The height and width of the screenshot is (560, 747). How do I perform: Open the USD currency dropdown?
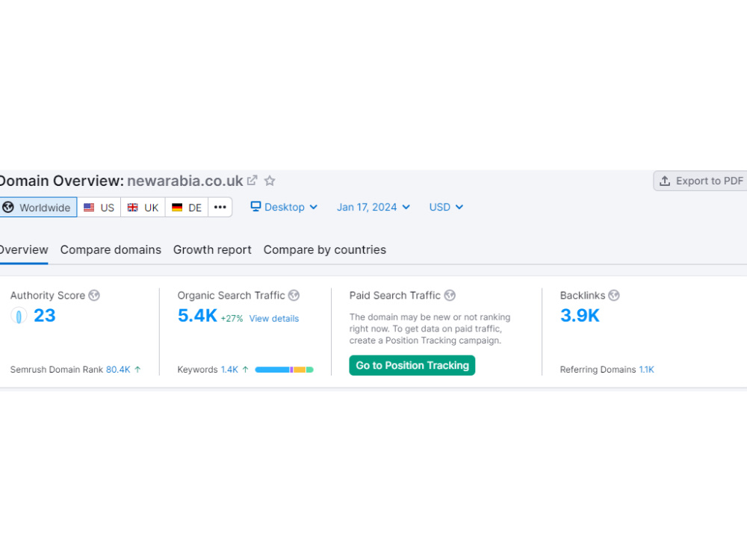446,207
